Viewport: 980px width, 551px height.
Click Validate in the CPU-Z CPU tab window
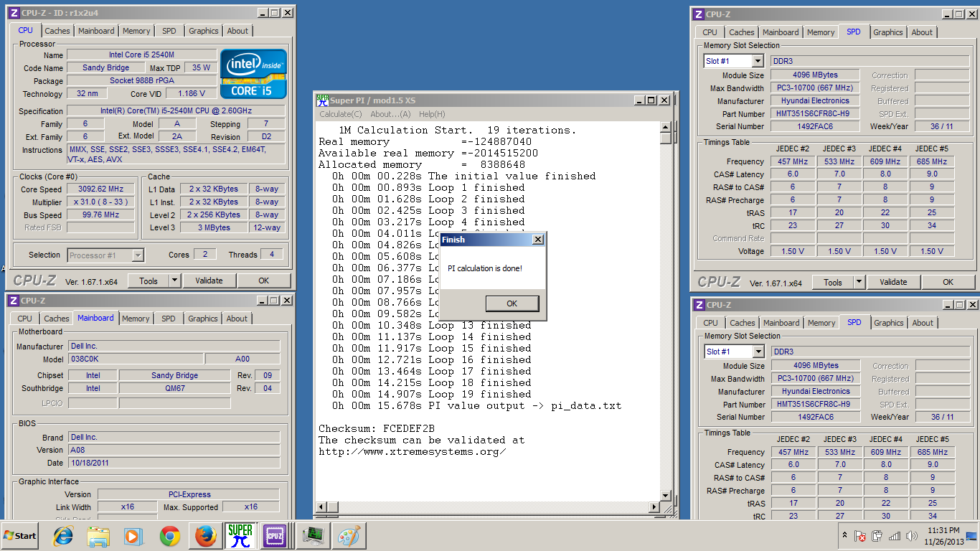click(x=209, y=281)
